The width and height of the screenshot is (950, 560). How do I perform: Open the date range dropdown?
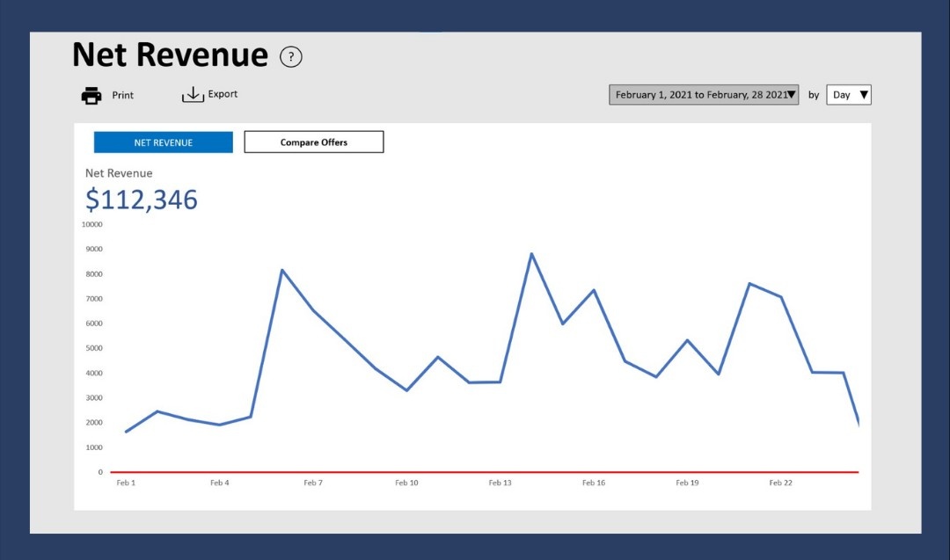(704, 94)
